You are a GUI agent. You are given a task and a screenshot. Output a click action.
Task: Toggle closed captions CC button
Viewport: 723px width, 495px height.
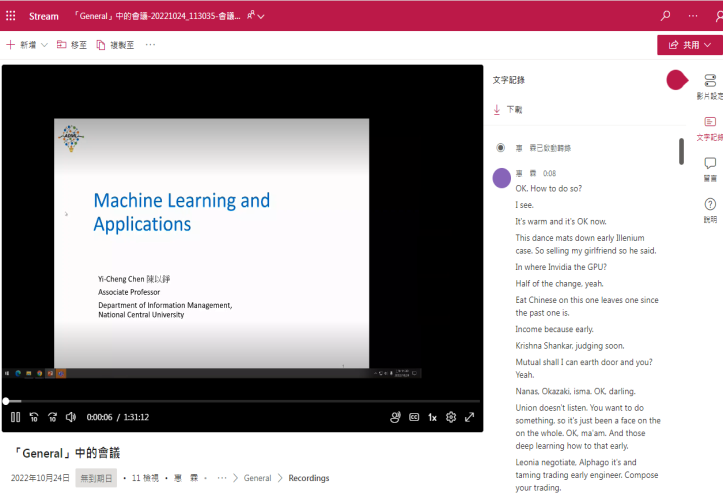[414, 417]
